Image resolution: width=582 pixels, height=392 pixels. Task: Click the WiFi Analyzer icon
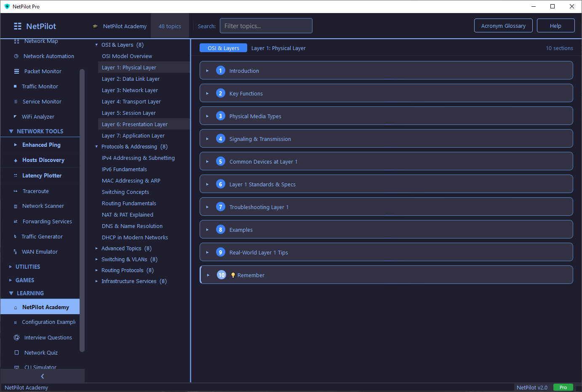[16, 117]
